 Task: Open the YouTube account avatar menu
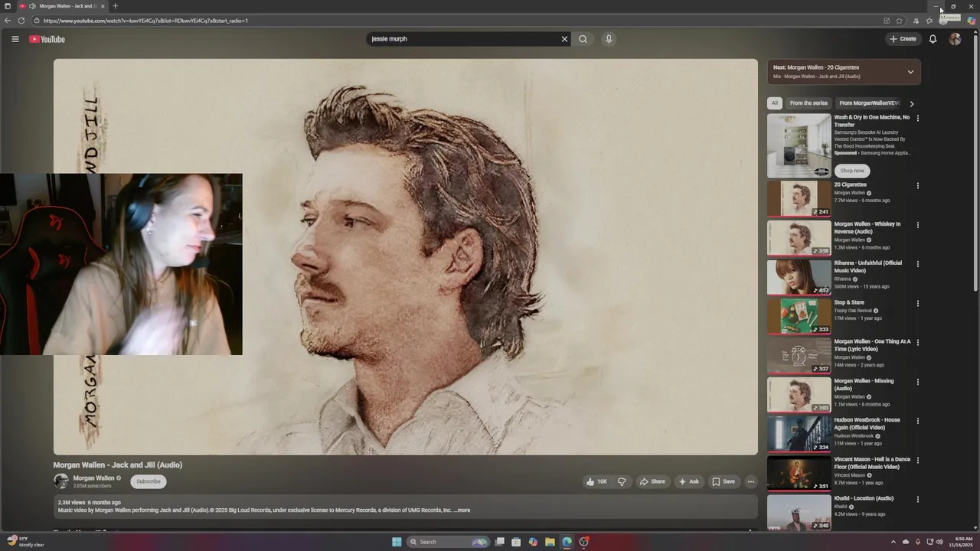(955, 39)
